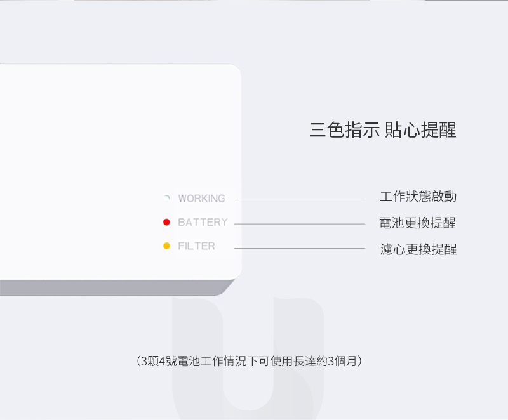The height and width of the screenshot is (420, 508).
Task: Click the line connecting WORKING to 工作狀態啟動
Action: click(300, 199)
